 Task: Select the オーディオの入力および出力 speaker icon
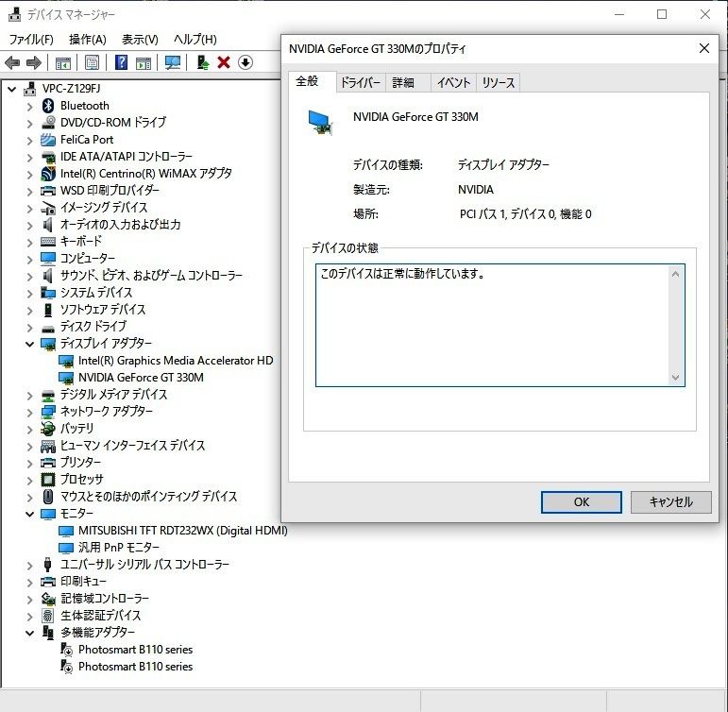pos(47,225)
